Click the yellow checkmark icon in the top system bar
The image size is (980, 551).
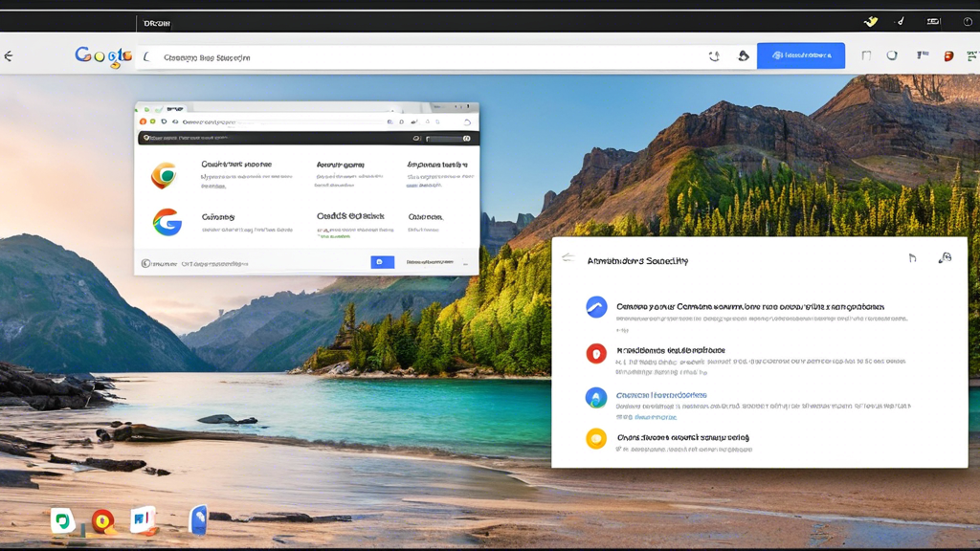tap(870, 21)
